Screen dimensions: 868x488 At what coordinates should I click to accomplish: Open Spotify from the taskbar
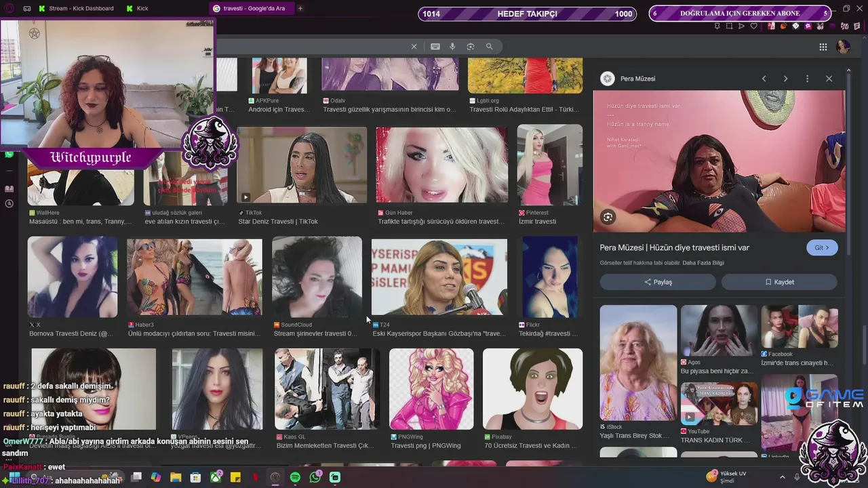[x=295, y=477]
